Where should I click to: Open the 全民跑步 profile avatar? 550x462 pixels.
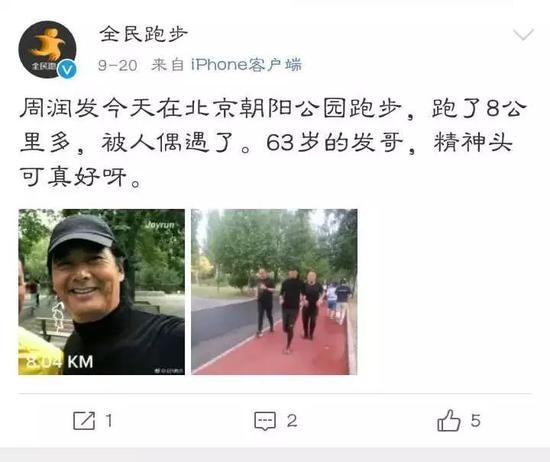click(x=47, y=49)
